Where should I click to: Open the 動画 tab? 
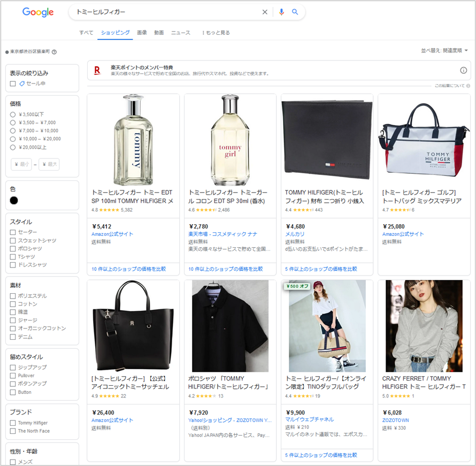click(159, 33)
